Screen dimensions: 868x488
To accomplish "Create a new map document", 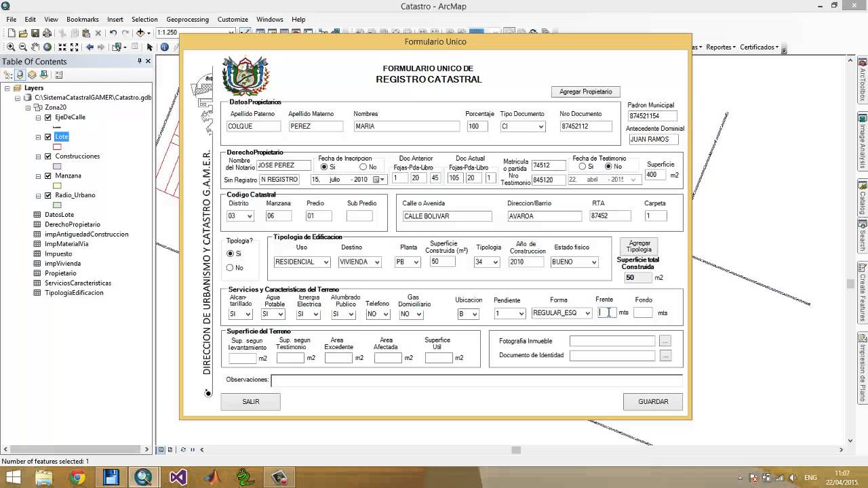I will click(x=12, y=33).
